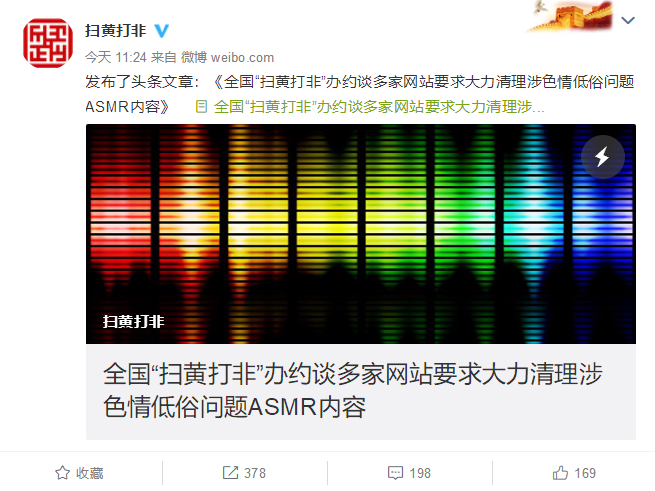Click the comment speech bubble icon

pos(395,473)
